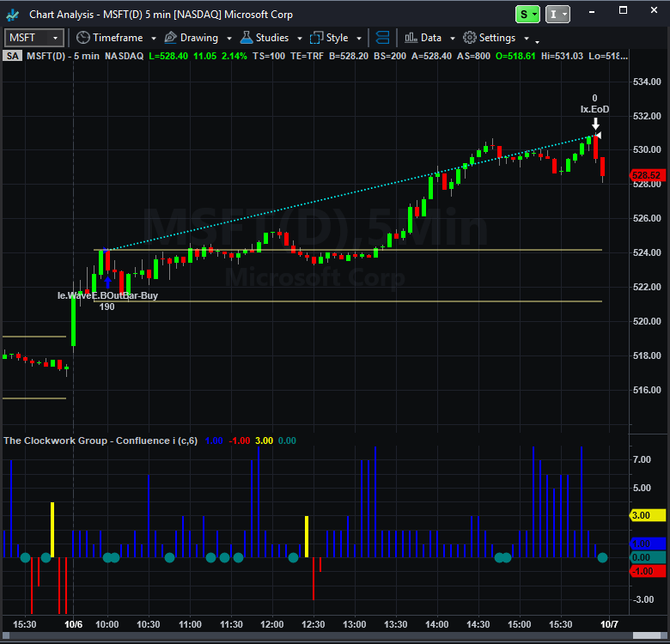The width and height of the screenshot is (670, 644).
Task: Click the A=528.40 ask value
Action: [431, 56]
